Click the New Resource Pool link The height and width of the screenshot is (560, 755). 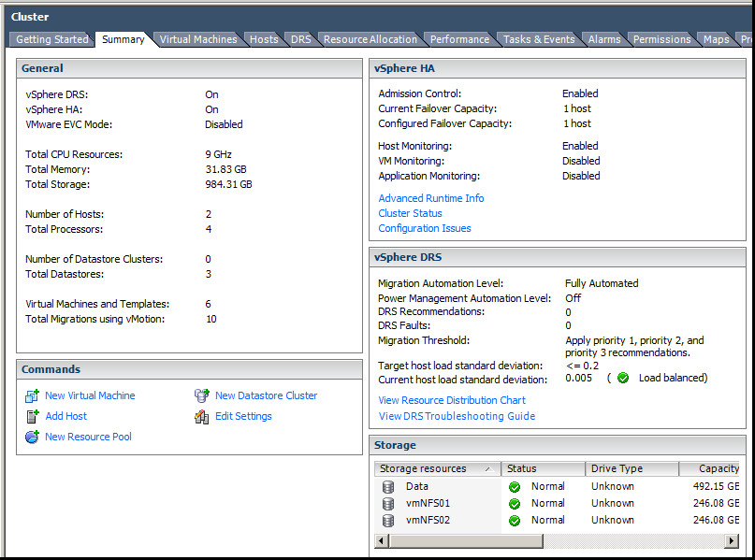[x=88, y=437]
